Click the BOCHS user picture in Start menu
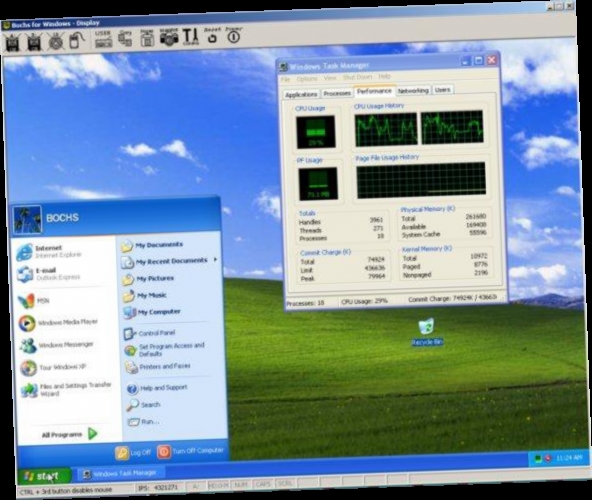Image resolution: width=592 pixels, height=500 pixels. click(28, 219)
